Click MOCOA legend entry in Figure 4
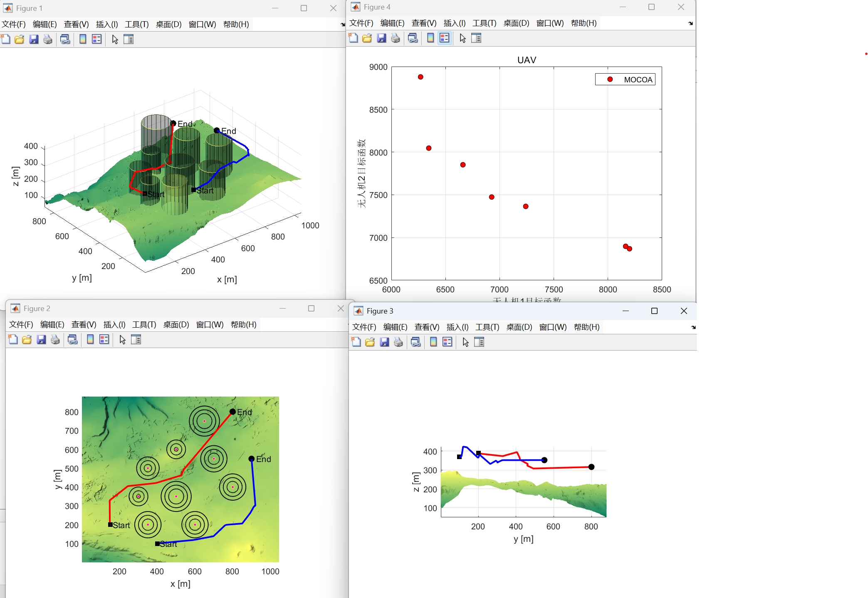The image size is (868, 598). coord(638,79)
